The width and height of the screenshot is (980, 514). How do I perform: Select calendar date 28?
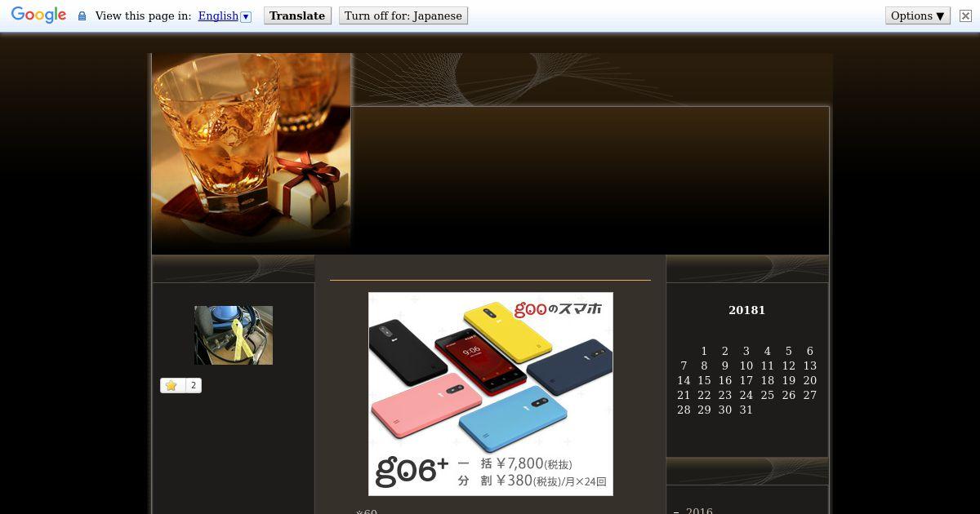(x=684, y=410)
